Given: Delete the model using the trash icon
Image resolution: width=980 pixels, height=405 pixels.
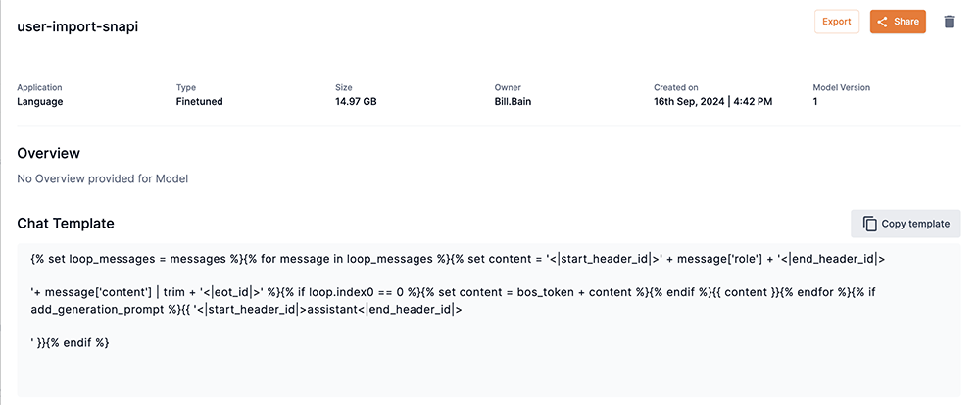Looking at the screenshot, I should [x=949, y=22].
